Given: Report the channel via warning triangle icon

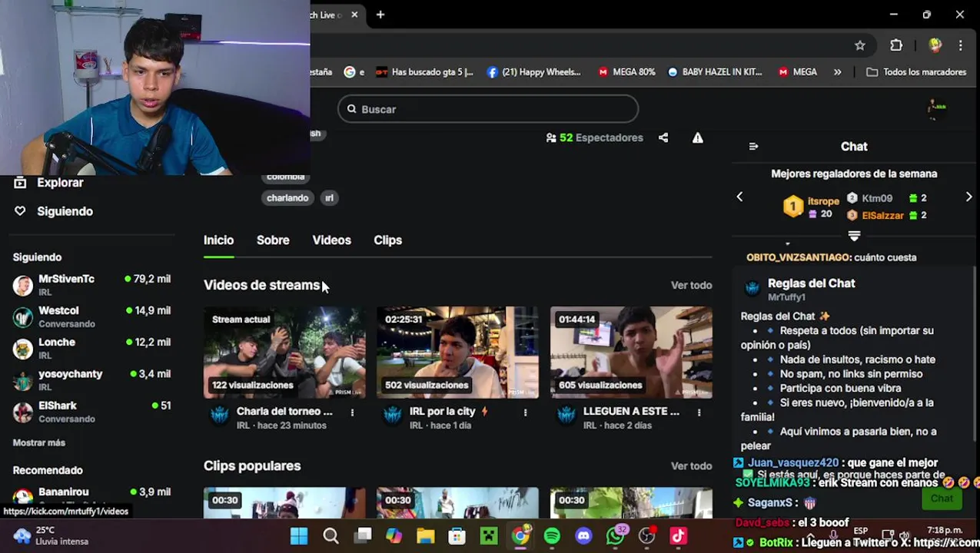Looking at the screenshot, I should tap(697, 137).
